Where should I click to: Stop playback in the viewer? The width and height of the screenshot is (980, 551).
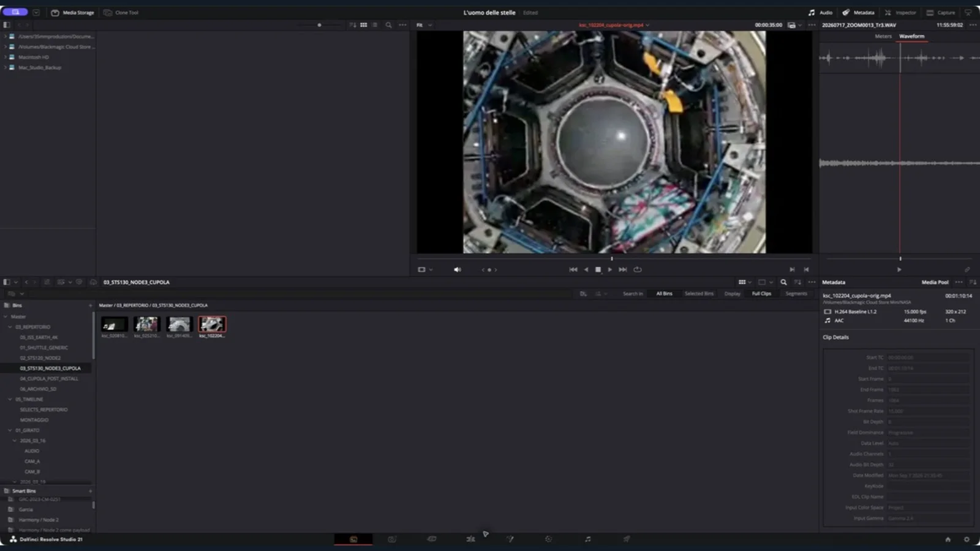(598, 269)
